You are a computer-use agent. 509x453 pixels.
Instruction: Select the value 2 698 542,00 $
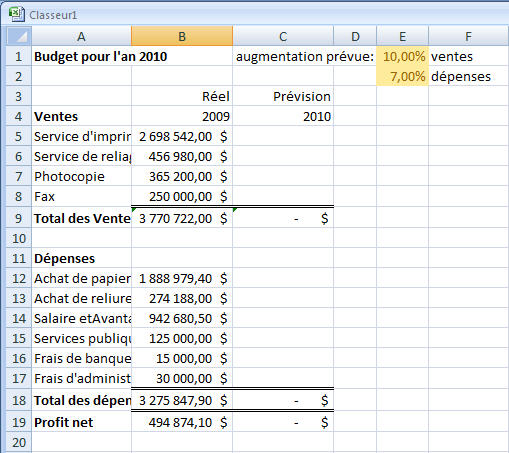click(182, 136)
